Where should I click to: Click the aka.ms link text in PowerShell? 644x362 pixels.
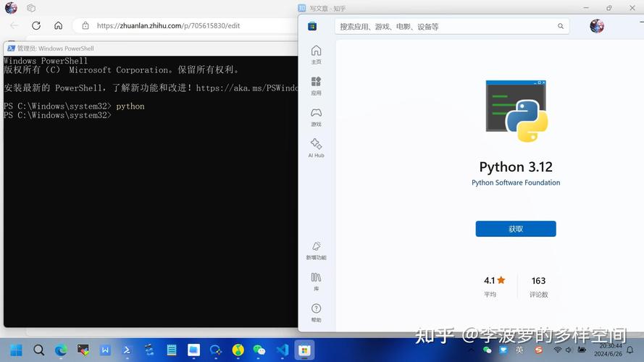(x=247, y=88)
